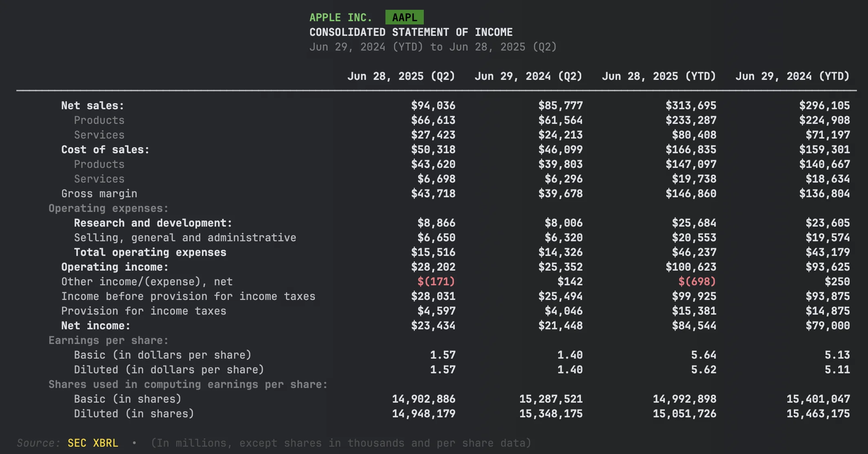The height and width of the screenshot is (454, 868).
Task: Select Shares used in computing earnings heading
Action: point(188,384)
